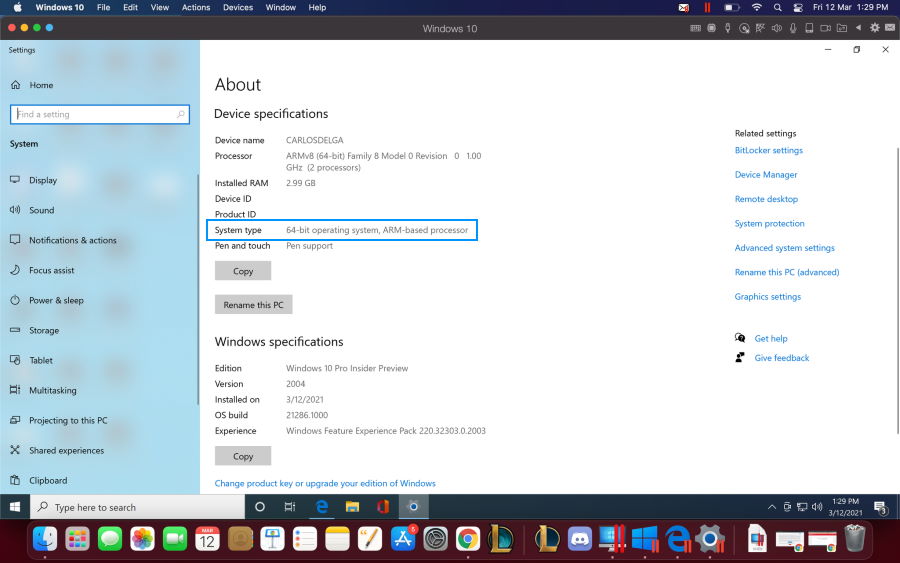Open System protection link
This screenshot has height=563, width=900.
pos(769,223)
